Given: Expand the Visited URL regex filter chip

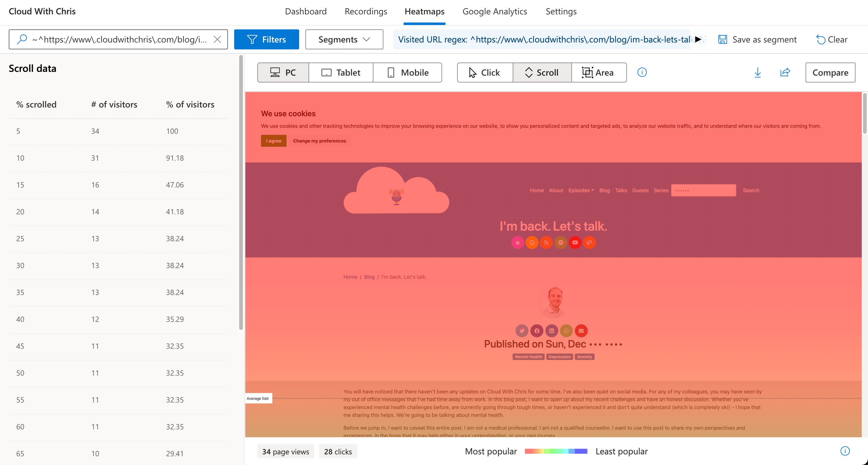Looking at the screenshot, I should 698,39.
